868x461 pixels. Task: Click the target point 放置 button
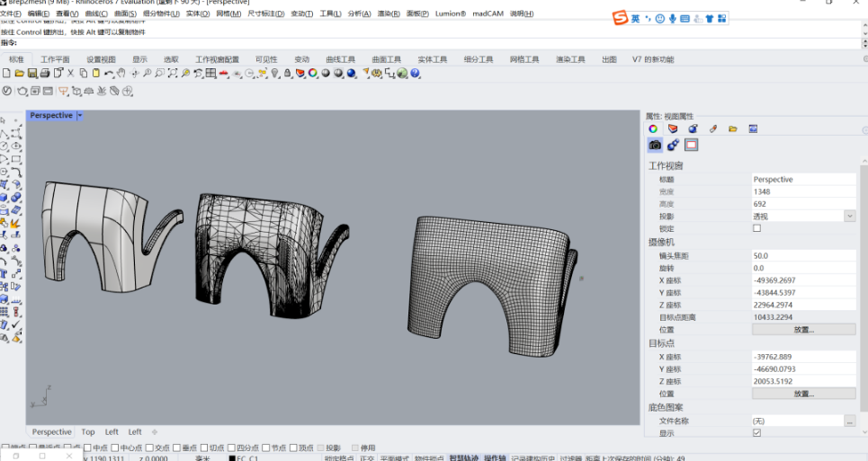[x=804, y=394]
